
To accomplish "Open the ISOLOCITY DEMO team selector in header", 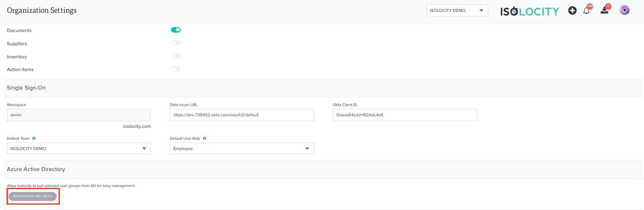I will (457, 11).
